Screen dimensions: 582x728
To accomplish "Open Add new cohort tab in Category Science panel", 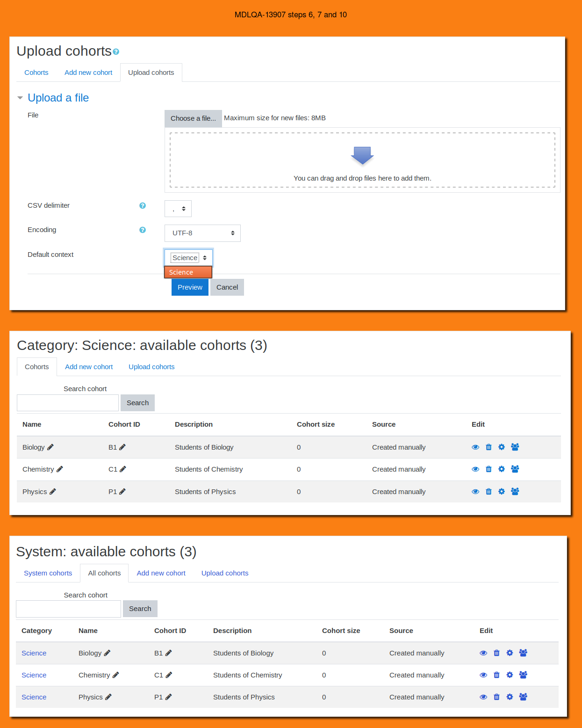I will point(89,367).
